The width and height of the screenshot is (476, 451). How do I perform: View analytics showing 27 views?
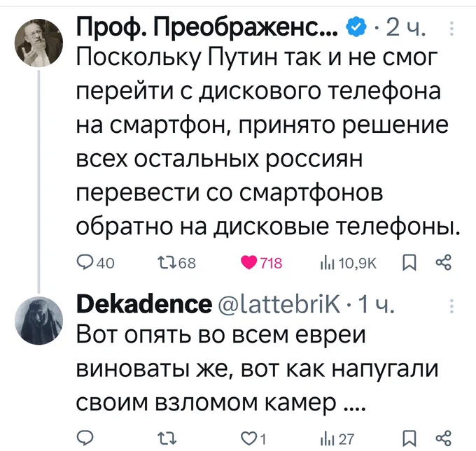point(325,438)
